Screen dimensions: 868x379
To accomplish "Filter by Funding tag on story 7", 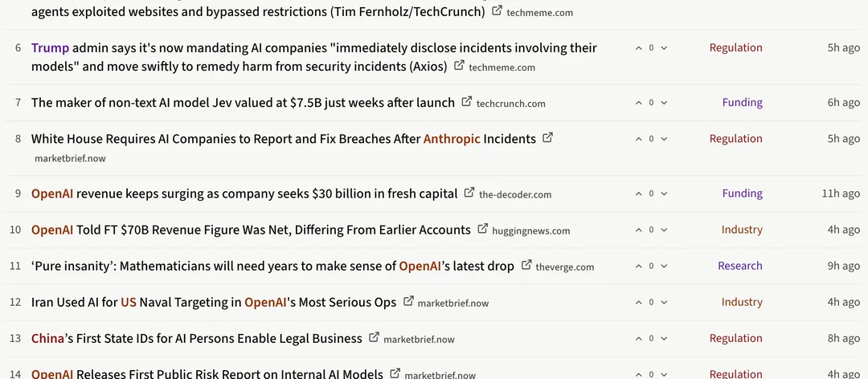I will (x=743, y=102).
